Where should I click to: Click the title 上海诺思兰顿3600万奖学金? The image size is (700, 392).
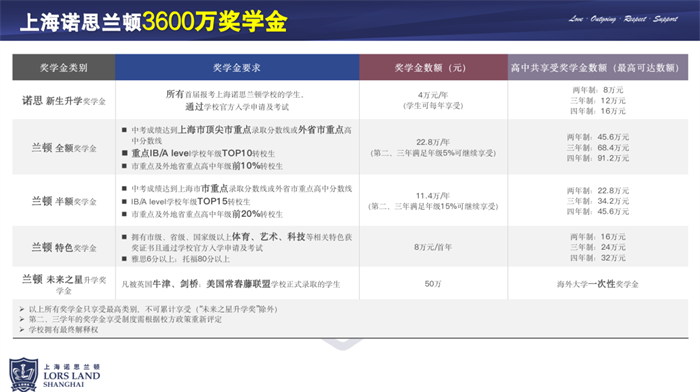point(154,21)
